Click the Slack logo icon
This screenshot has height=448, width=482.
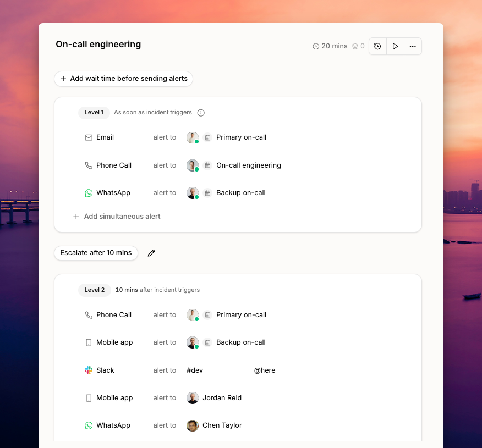89,370
